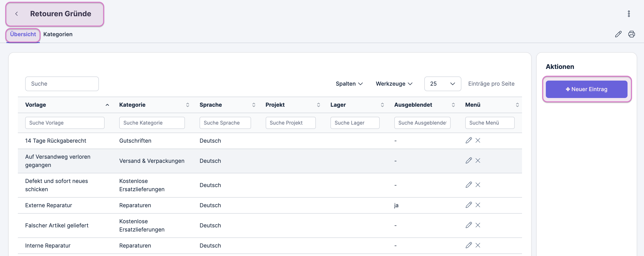644x256 pixels.
Task: Switch to the Kategorien tab
Action: 58,34
